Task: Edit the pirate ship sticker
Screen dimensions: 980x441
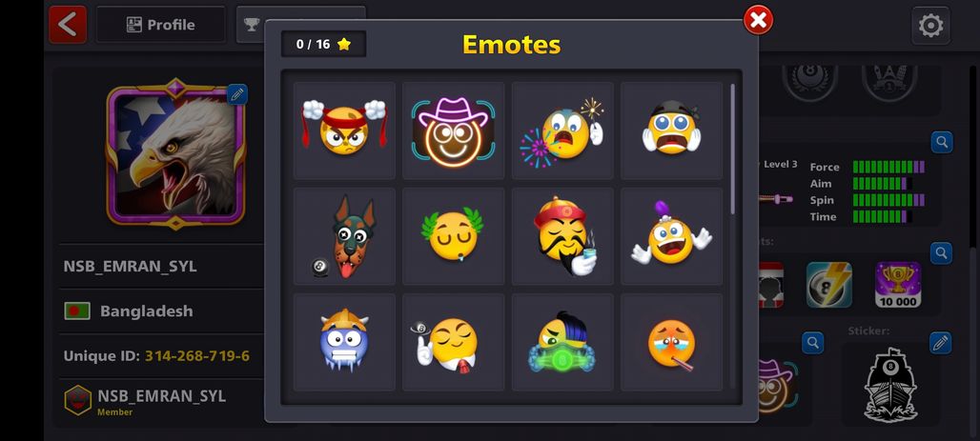Action: coord(940,343)
